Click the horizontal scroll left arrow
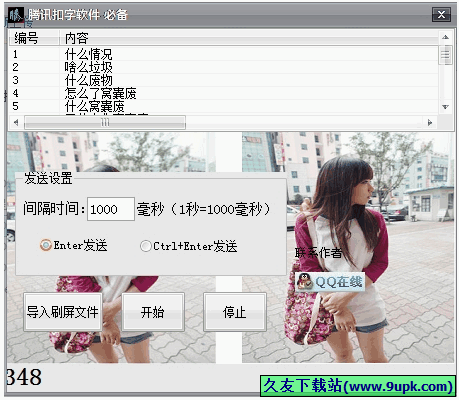 click(16, 123)
